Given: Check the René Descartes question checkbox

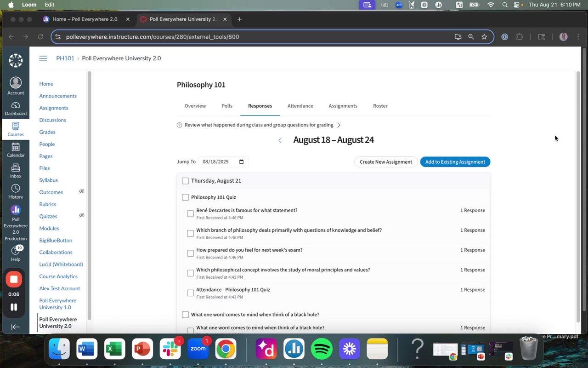Looking at the screenshot, I should click(x=190, y=213).
